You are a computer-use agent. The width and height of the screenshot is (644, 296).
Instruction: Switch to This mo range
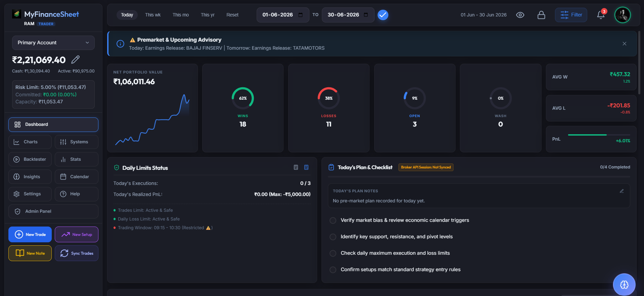coord(181,15)
